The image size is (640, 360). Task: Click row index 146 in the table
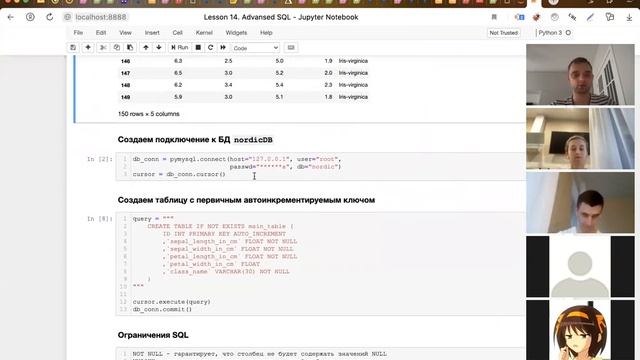click(125, 61)
